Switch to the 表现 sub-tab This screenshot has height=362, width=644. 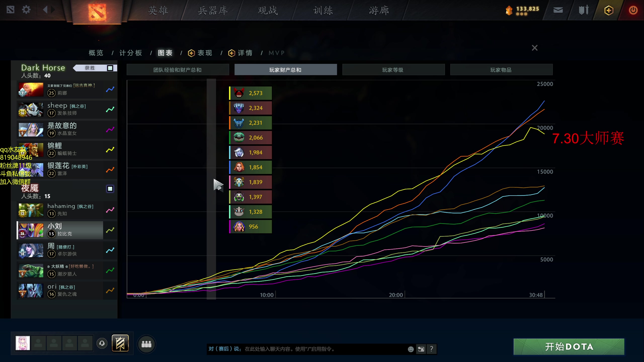pos(200,53)
